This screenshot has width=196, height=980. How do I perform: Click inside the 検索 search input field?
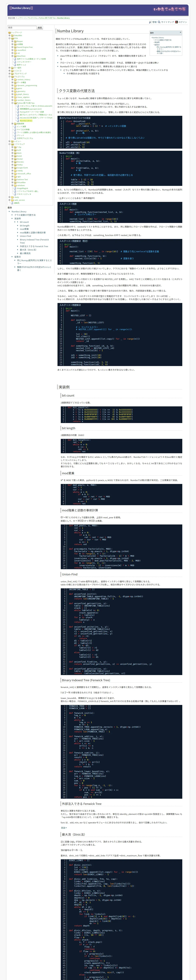(x=22, y=28)
